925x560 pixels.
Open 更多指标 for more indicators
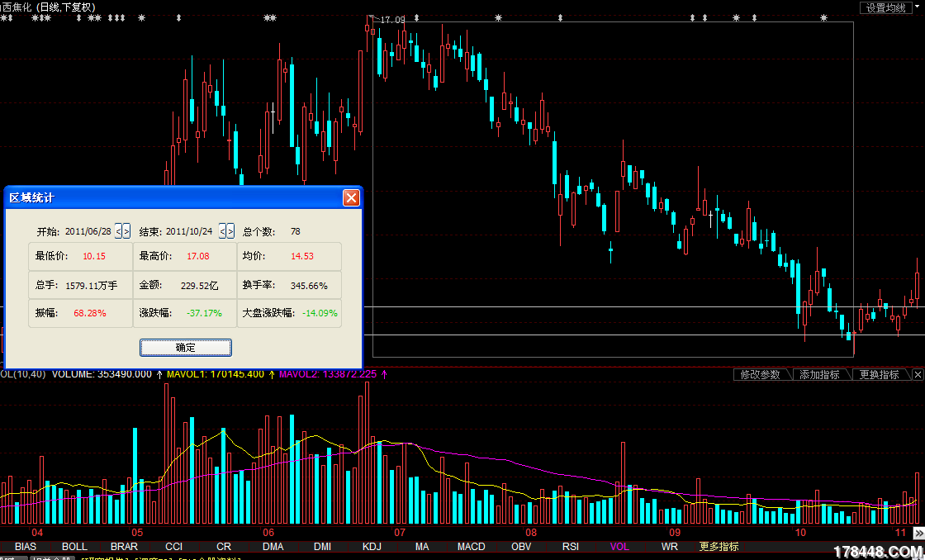tap(719, 547)
